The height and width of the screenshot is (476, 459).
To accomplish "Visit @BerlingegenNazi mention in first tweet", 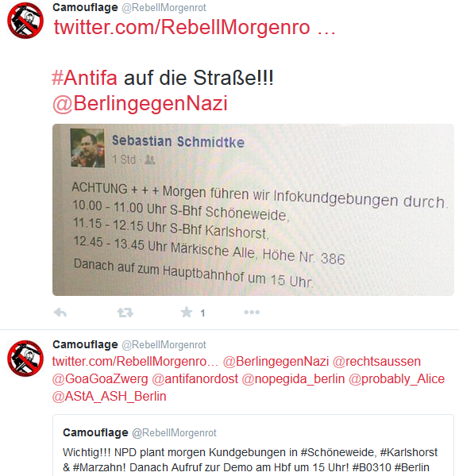I will [140, 103].
